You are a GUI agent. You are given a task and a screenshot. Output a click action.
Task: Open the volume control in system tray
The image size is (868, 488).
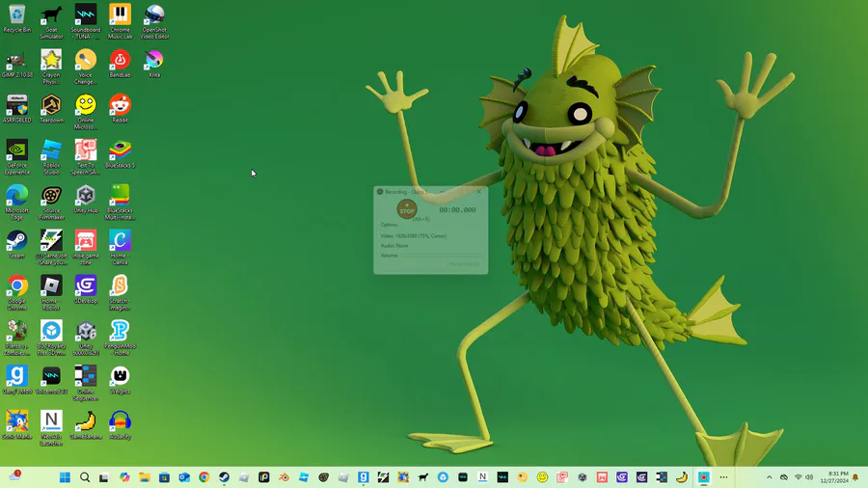[x=809, y=477]
